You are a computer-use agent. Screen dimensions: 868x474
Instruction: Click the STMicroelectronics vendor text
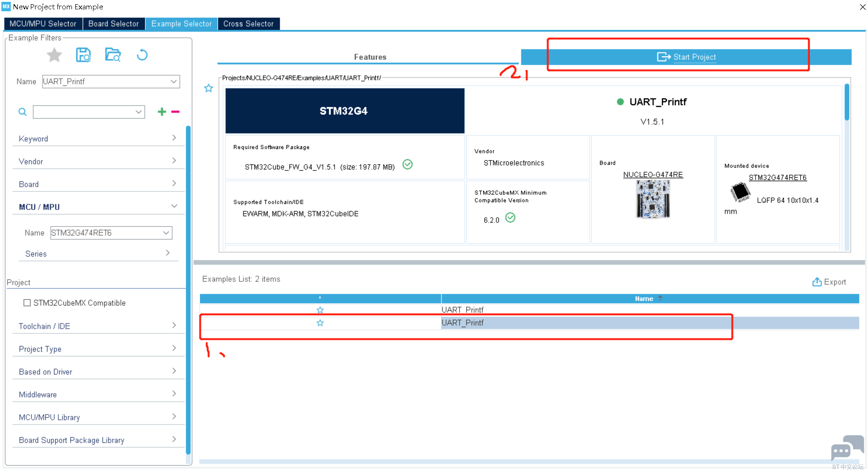pyautogui.click(x=514, y=163)
